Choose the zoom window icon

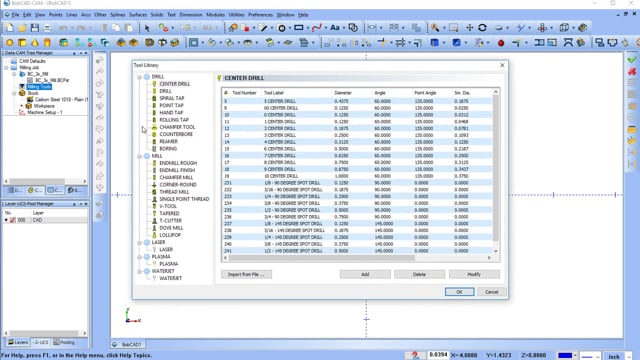point(453,28)
